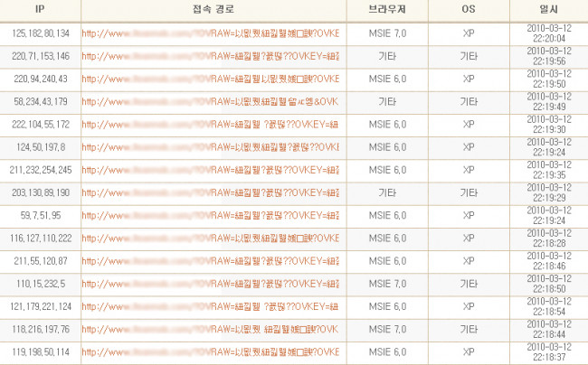The height and width of the screenshot is (365, 588).
Task: Open the referrer link for IP 220.94.240.43
Action: pyautogui.click(x=211, y=79)
